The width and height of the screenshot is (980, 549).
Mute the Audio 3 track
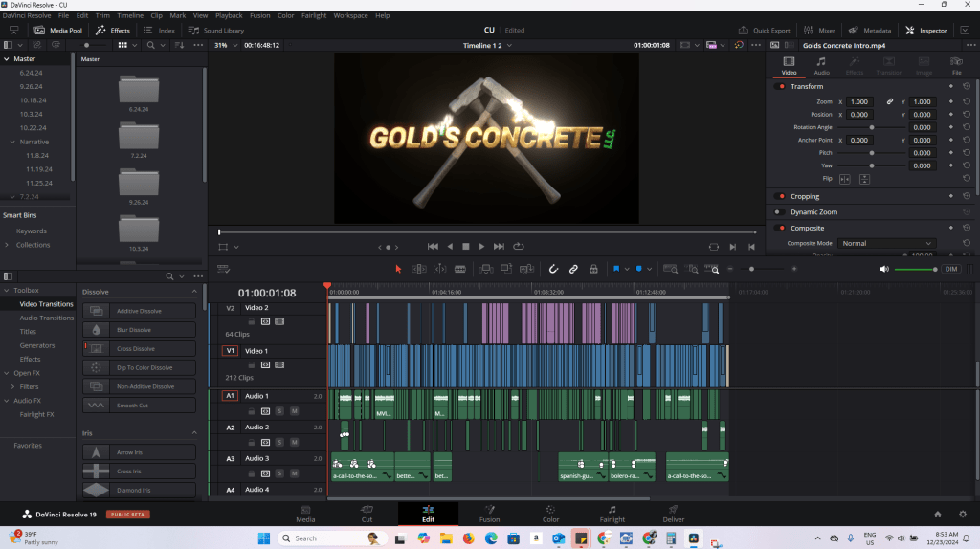[295, 473]
